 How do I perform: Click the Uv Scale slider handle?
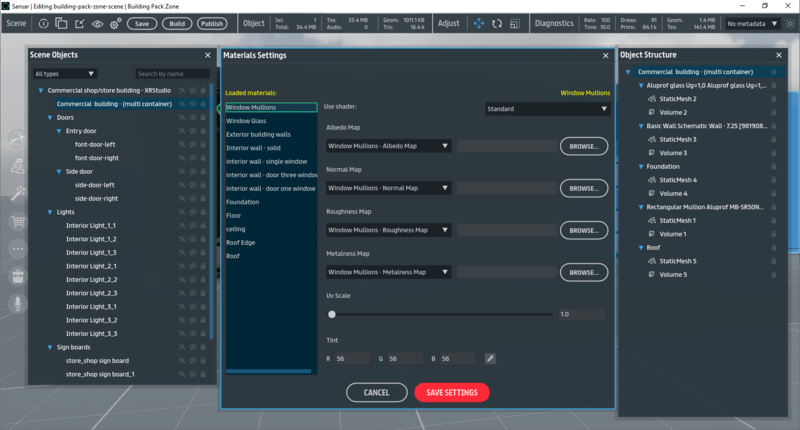click(332, 314)
